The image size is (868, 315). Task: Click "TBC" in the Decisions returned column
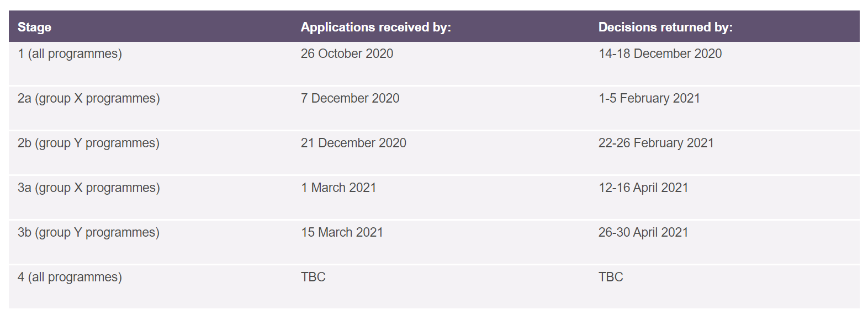pyautogui.click(x=611, y=277)
